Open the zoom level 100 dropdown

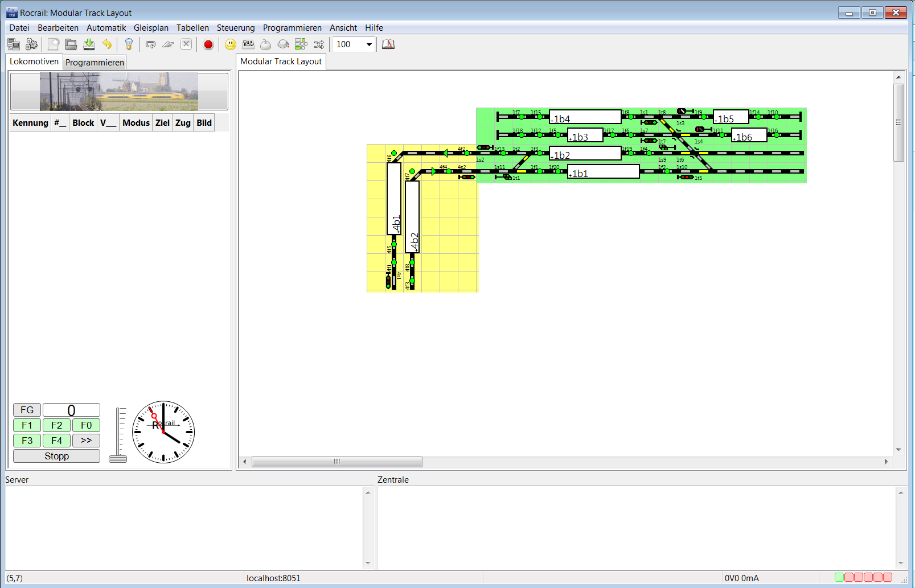[369, 44]
